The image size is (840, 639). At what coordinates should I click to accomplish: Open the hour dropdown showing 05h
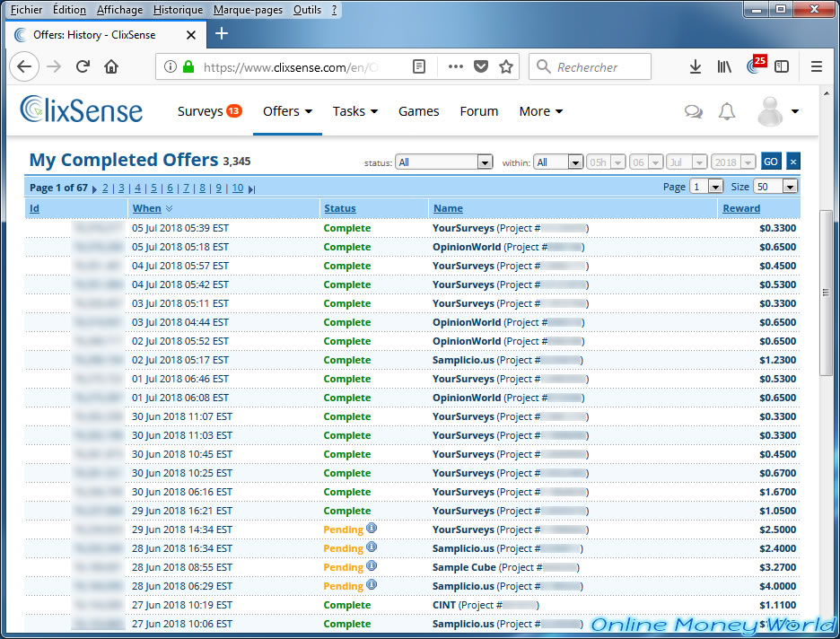coord(606,162)
